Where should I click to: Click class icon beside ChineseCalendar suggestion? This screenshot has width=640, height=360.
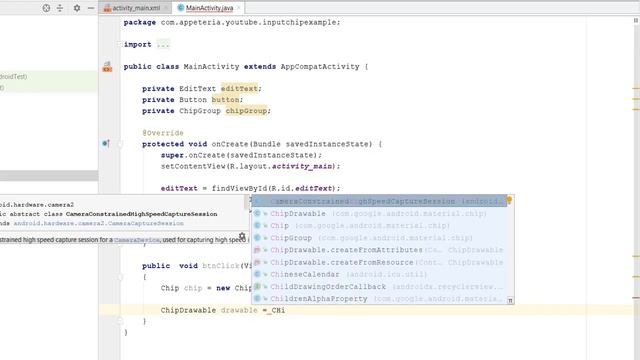tap(257, 274)
